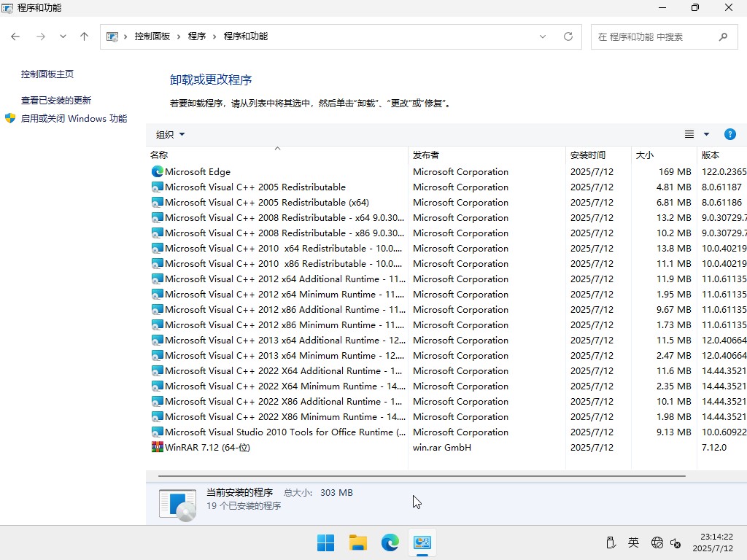Open File Explorer from the taskbar
This screenshot has width=747, height=560.
pos(357,542)
